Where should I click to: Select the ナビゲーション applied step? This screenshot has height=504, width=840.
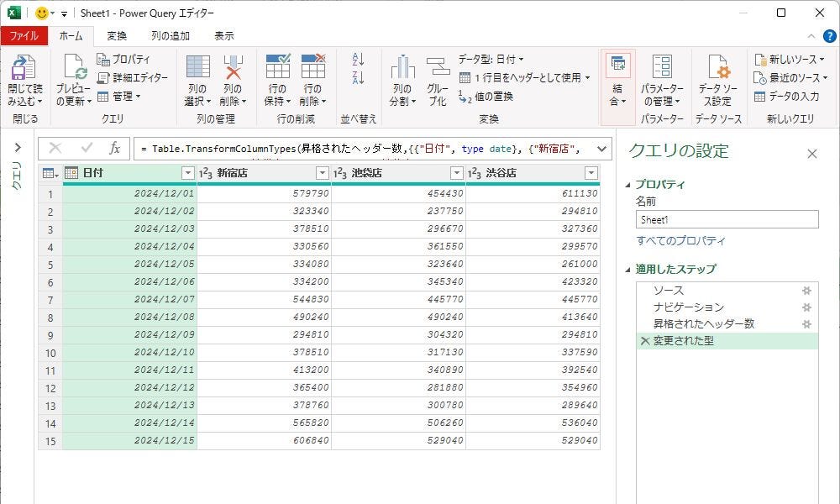click(x=688, y=307)
